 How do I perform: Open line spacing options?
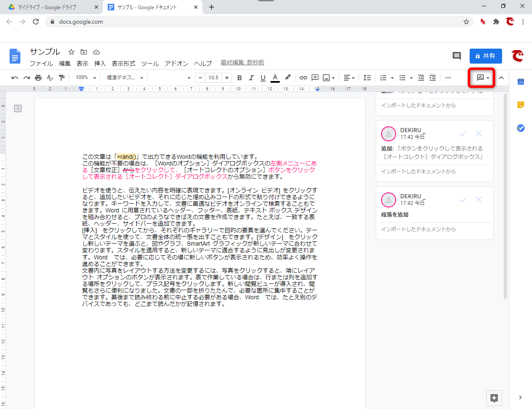367,78
